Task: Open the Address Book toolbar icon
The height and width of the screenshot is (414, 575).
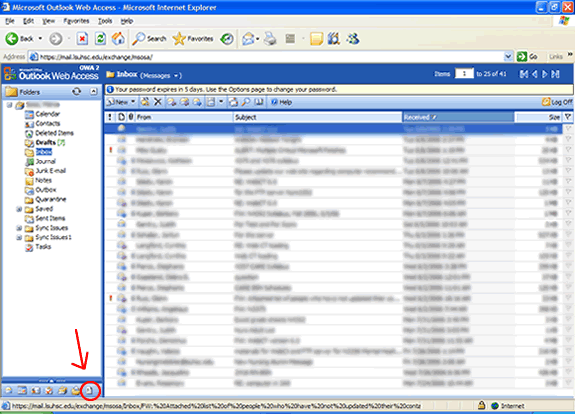Action: (x=259, y=102)
